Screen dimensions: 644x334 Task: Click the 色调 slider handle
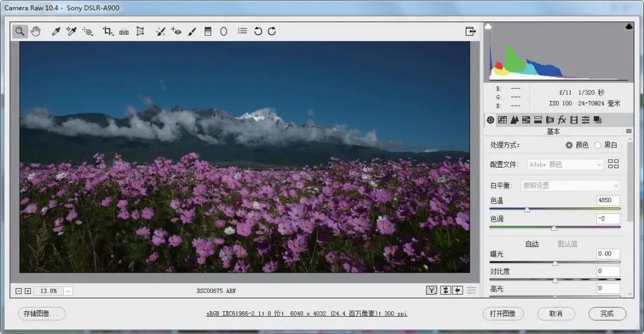coord(553,228)
